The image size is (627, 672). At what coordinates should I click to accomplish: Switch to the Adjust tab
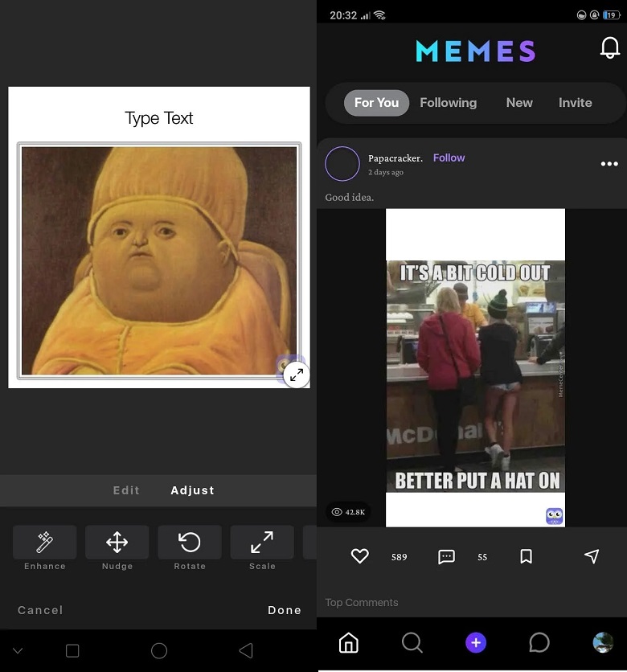click(192, 490)
